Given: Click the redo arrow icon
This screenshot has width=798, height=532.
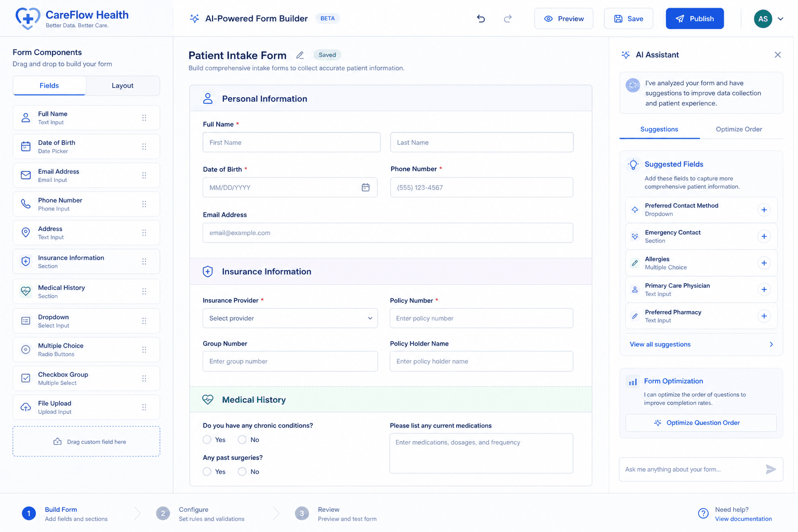Looking at the screenshot, I should coord(508,19).
